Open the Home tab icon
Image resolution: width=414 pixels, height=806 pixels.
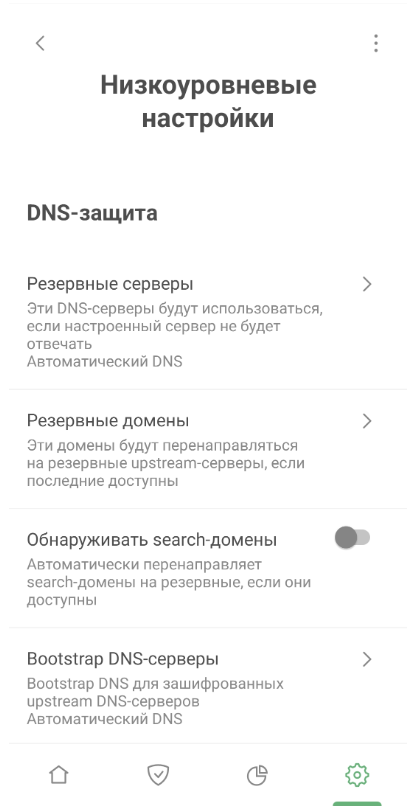coord(59,774)
